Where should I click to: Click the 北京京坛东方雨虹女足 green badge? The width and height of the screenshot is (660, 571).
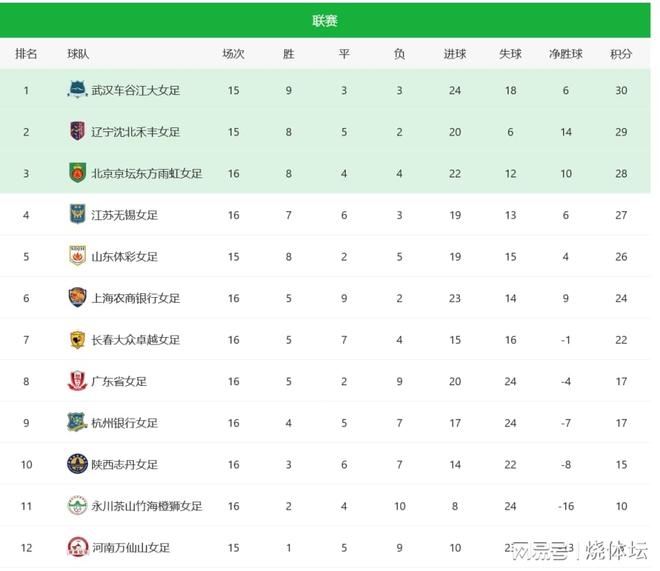(x=77, y=173)
